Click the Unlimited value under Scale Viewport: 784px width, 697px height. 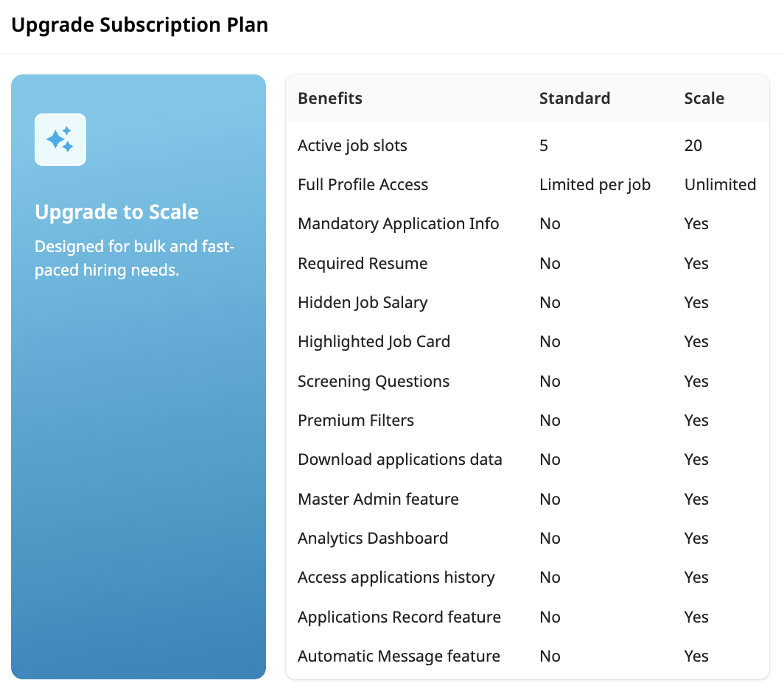tap(720, 185)
